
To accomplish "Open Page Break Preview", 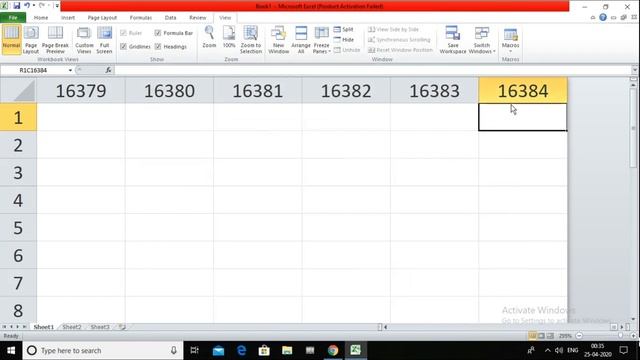I will [x=55, y=39].
